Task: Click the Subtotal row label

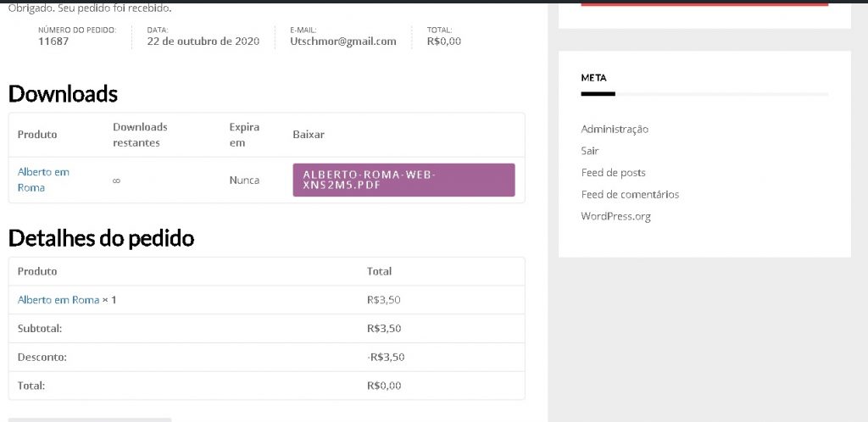Action: (x=40, y=328)
